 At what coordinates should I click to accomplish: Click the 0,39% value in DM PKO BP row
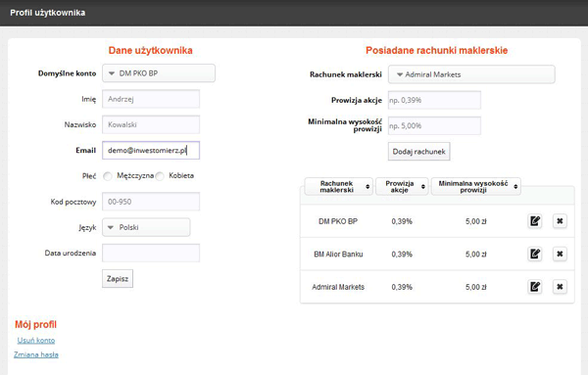pyautogui.click(x=402, y=221)
